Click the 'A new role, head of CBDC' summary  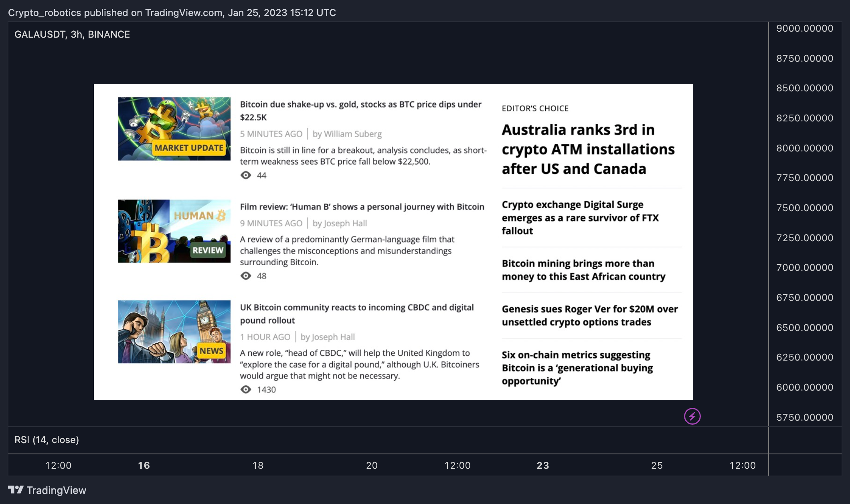tap(360, 364)
